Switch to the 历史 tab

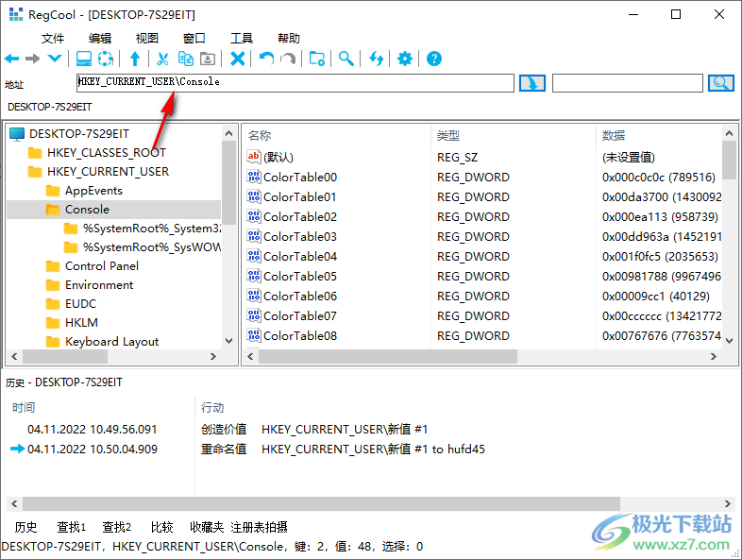25,527
